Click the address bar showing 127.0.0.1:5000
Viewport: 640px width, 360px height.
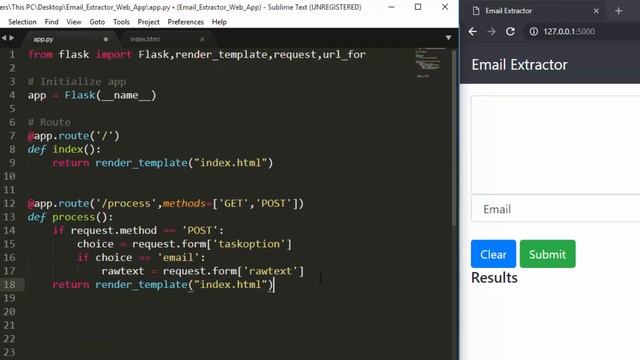(x=569, y=31)
